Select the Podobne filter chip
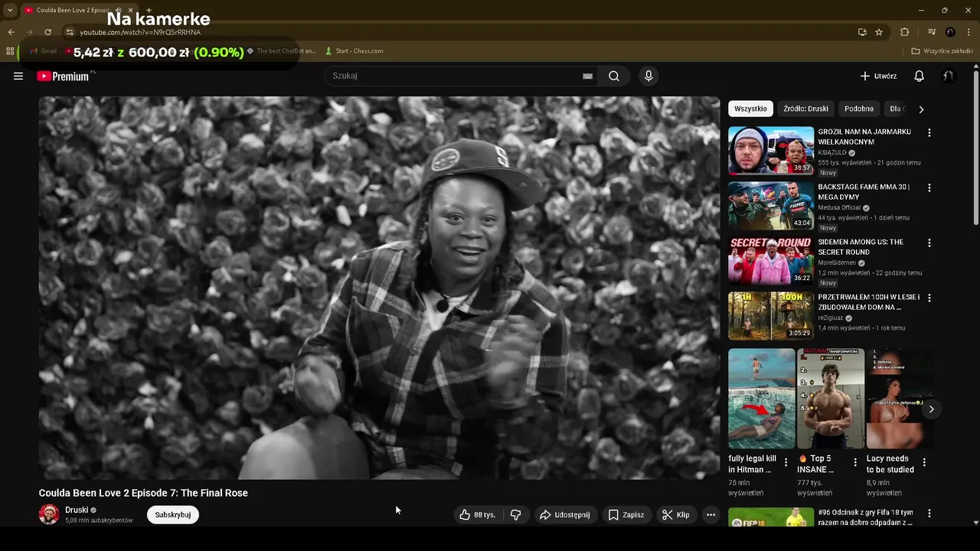The image size is (980, 551). pos(859,109)
